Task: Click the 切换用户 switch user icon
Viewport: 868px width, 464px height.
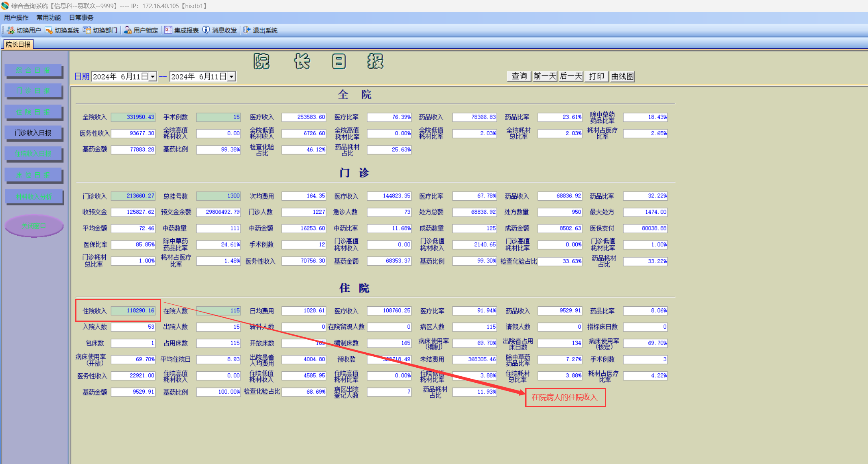Action: tap(11, 30)
